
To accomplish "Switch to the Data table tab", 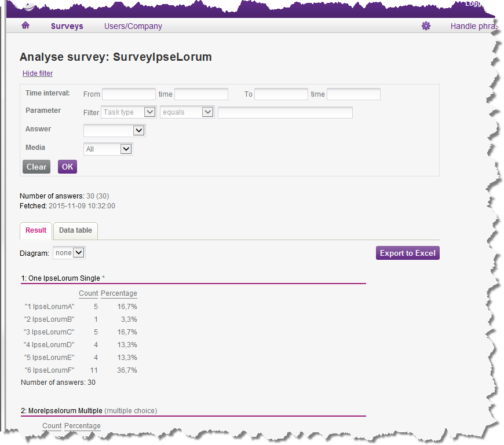I will [75, 230].
